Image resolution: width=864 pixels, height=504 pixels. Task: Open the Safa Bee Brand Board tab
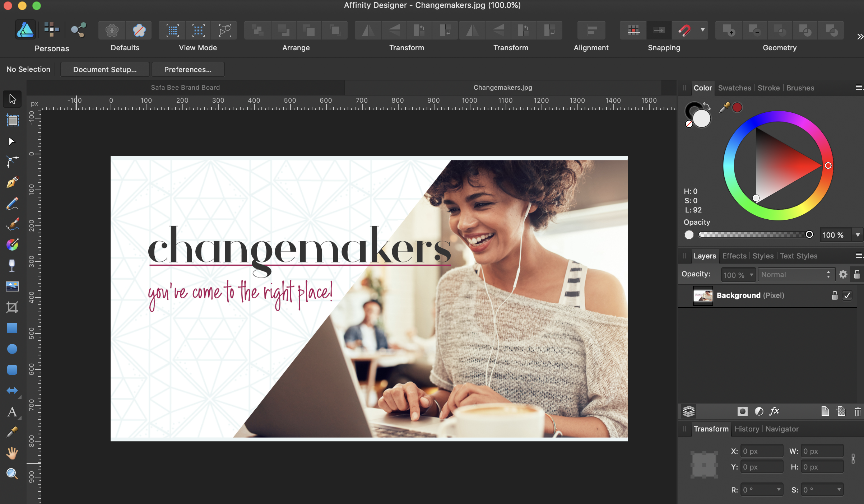(x=185, y=87)
